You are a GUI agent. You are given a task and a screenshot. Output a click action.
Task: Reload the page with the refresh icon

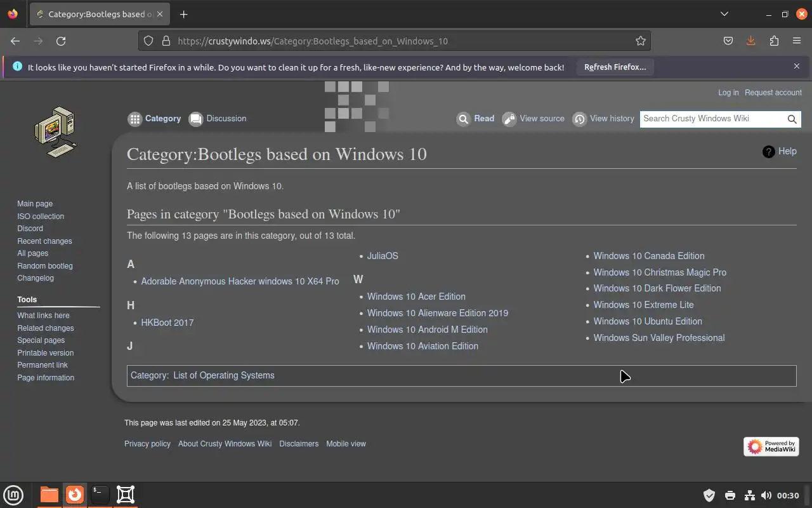(61, 41)
